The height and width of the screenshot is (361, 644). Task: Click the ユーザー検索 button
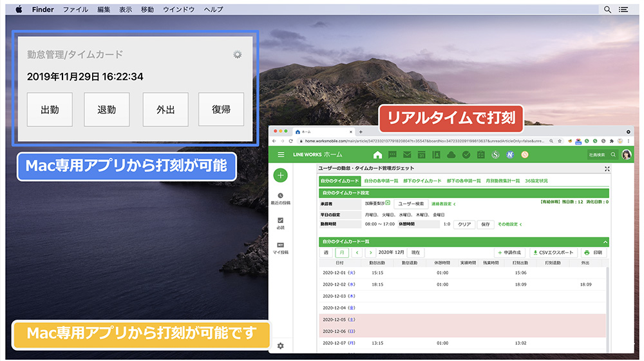[411, 204]
